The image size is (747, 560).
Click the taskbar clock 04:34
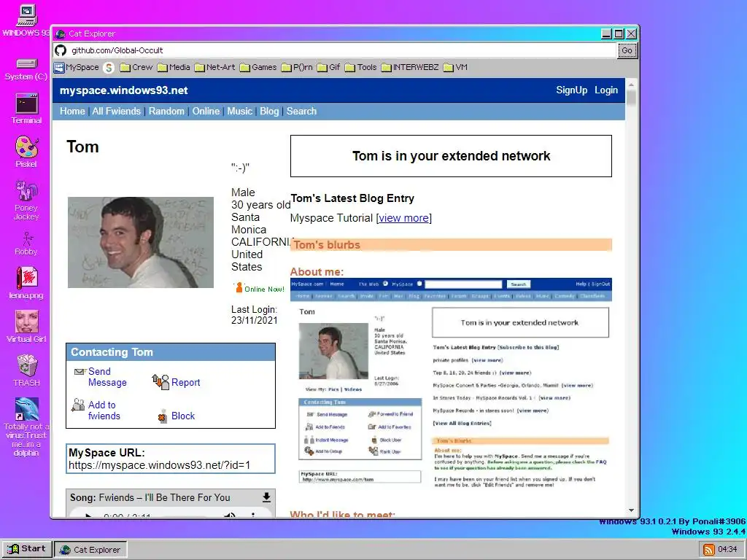[x=727, y=550]
